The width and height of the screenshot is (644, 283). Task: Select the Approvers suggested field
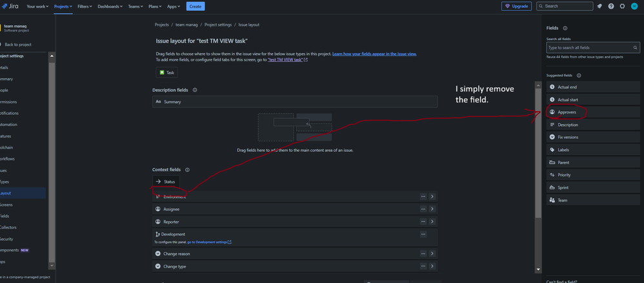593,112
